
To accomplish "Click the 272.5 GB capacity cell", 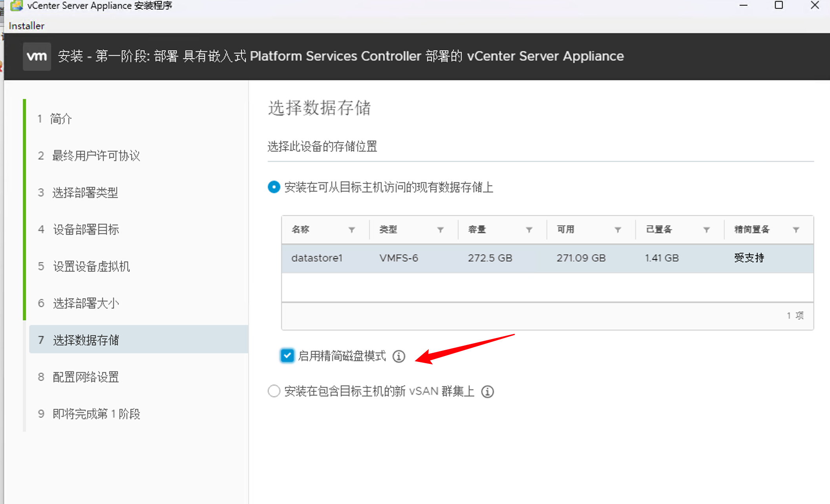I will coord(490,258).
